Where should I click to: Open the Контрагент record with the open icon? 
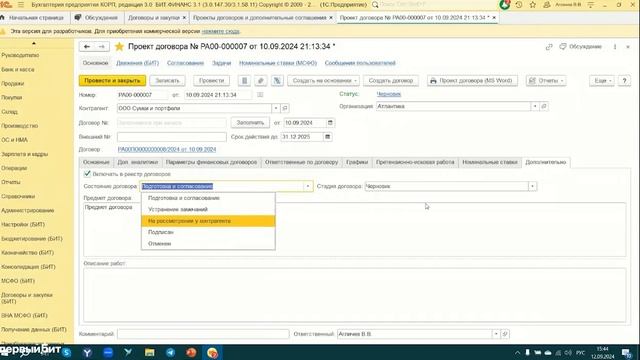(x=285, y=108)
